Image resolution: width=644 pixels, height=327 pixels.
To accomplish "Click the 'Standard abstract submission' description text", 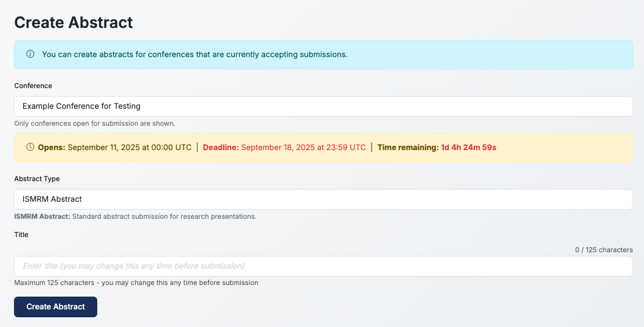I will (164, 216).
